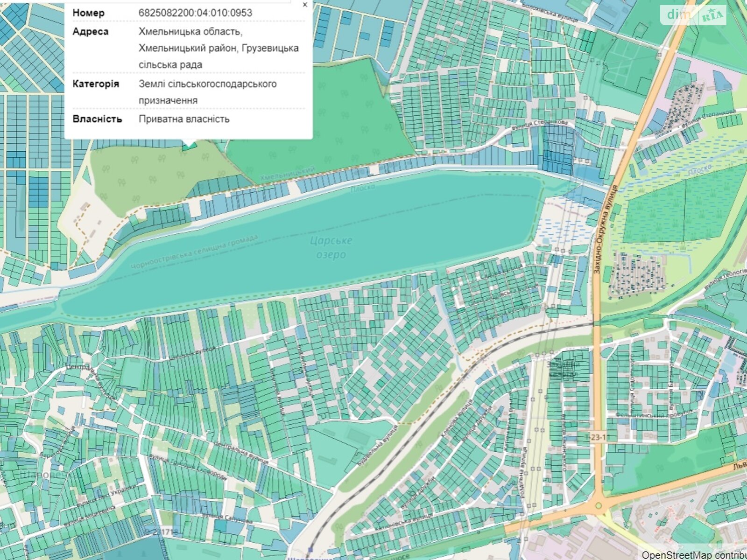Click the roundabout icon on the orange road

598,505
